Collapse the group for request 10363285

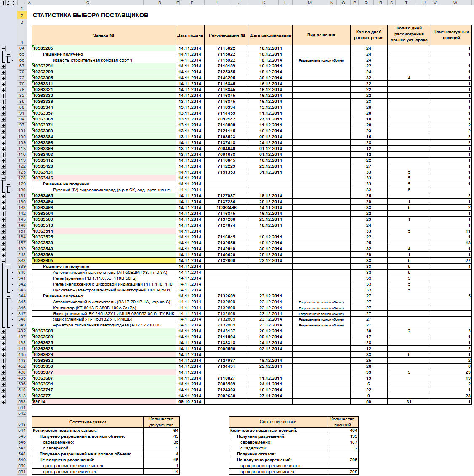click(3, 48)
